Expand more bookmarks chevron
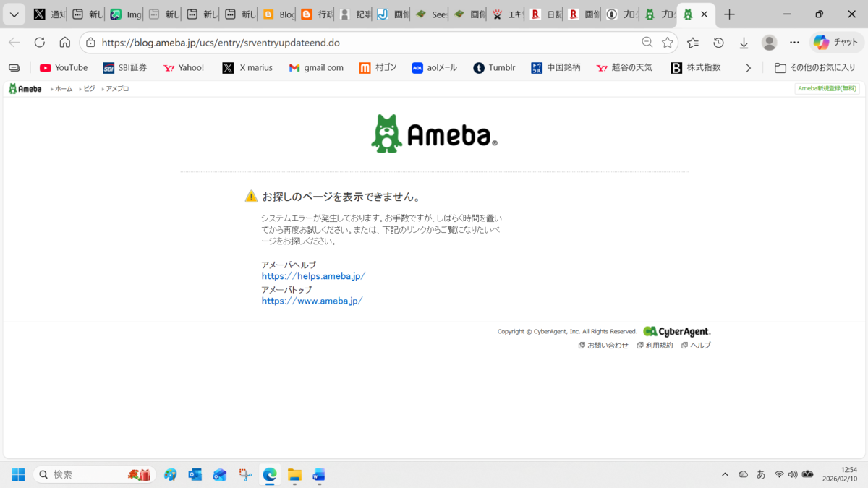The height and width of the screenshot is (488, 868). pyautogui.click(x=748, y=67)
